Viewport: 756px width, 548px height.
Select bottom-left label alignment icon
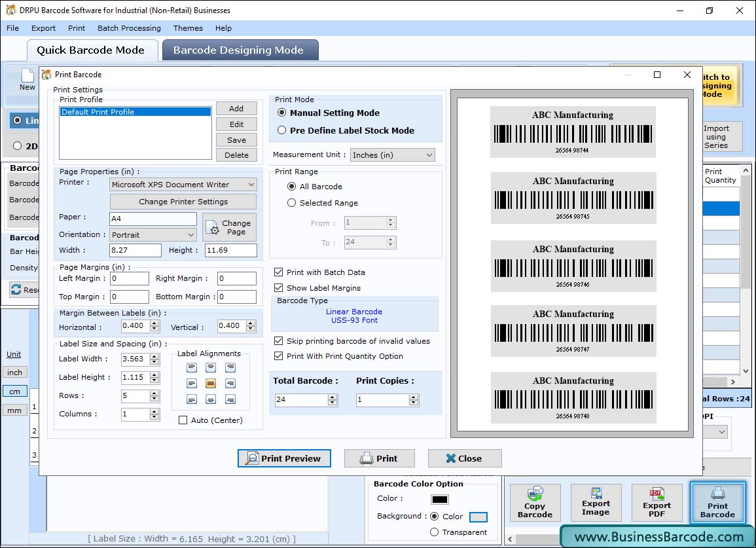[x=192, y=399]
